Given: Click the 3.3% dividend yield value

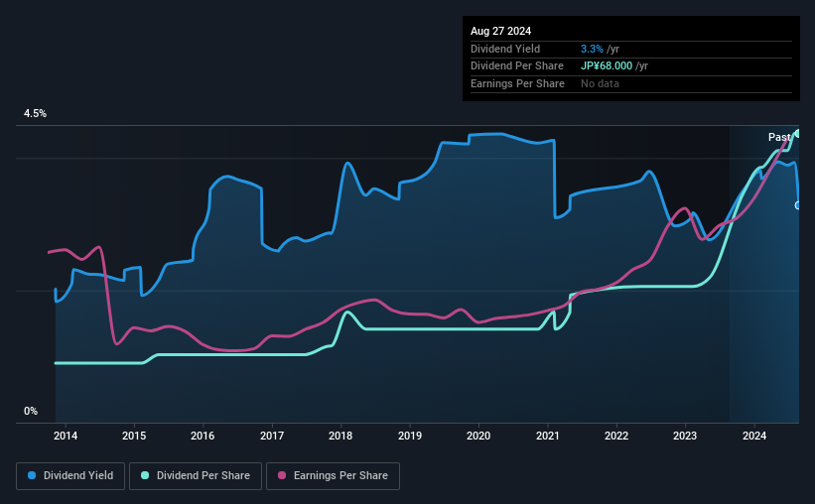Looking at the screenshot, I should [x=592, y=49].
